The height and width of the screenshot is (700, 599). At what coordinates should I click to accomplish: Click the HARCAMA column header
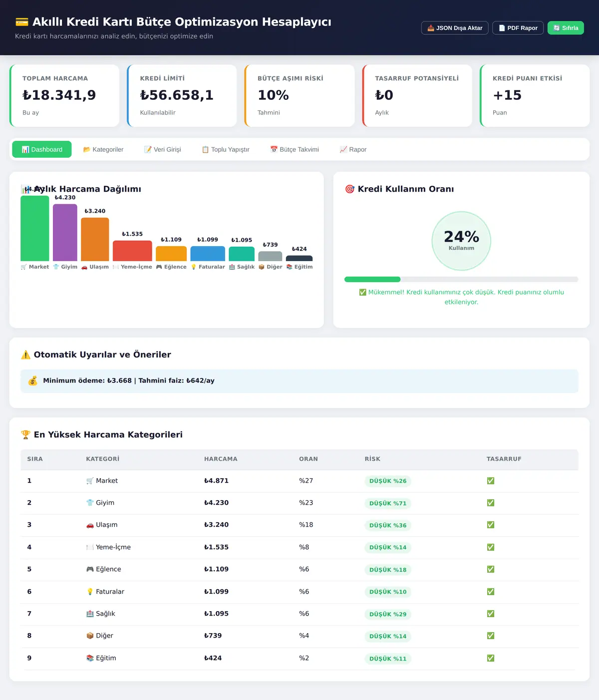click(221, 459)
